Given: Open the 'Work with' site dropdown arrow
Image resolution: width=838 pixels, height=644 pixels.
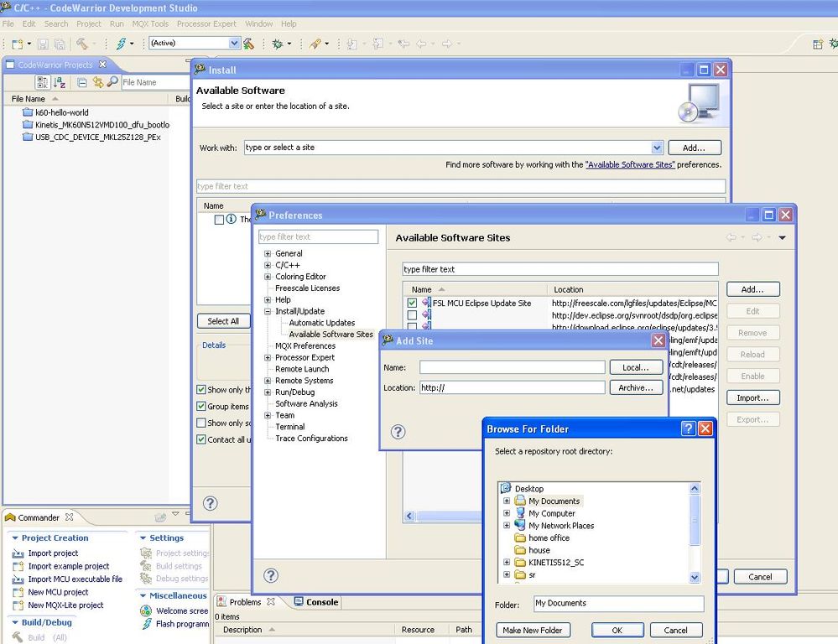Looking at the screenshot, I should click(x=657, y=148).
